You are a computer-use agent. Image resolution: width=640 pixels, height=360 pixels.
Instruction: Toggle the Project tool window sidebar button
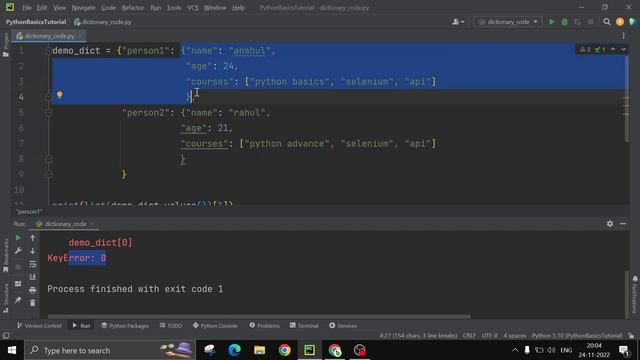pos(5,45)
